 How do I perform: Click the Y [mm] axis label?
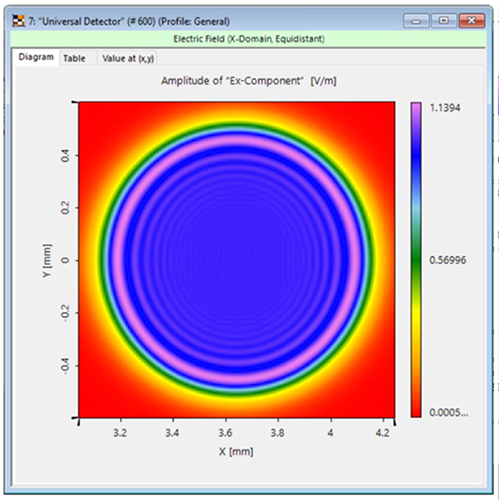[x=48, y=260]
